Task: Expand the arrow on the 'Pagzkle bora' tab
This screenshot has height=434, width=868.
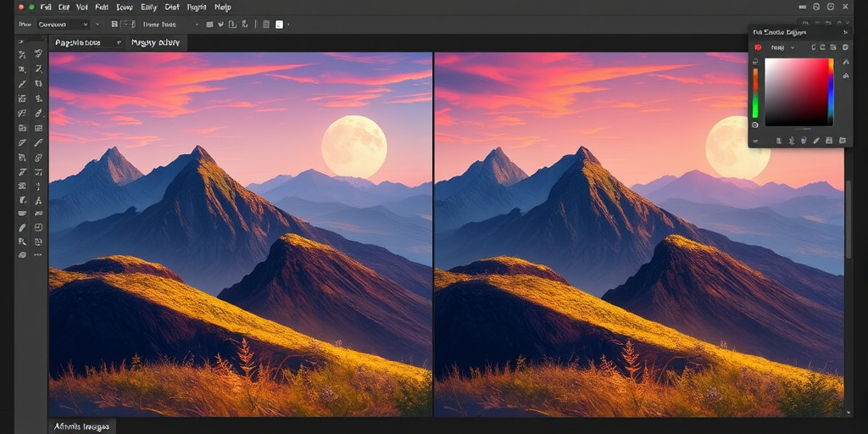Action: coord(119,42)
